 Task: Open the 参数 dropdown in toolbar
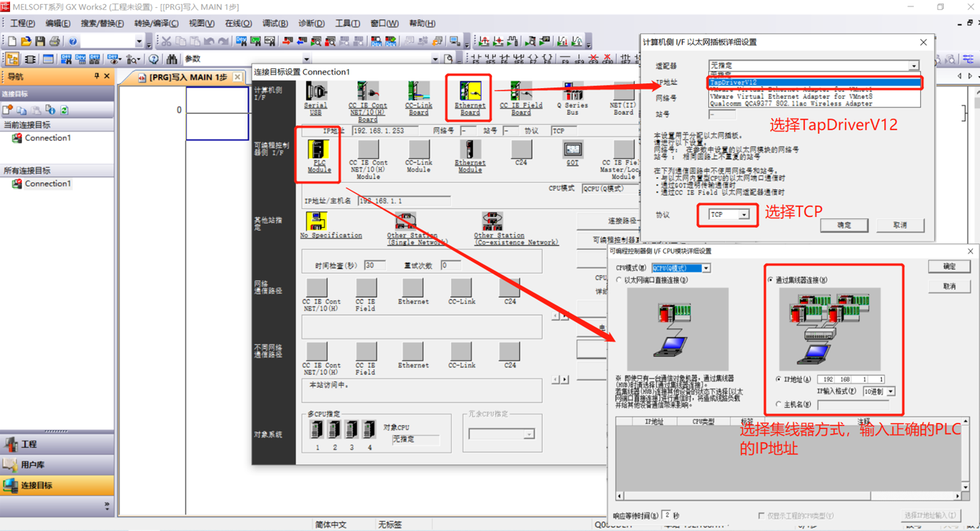point(307,59)
